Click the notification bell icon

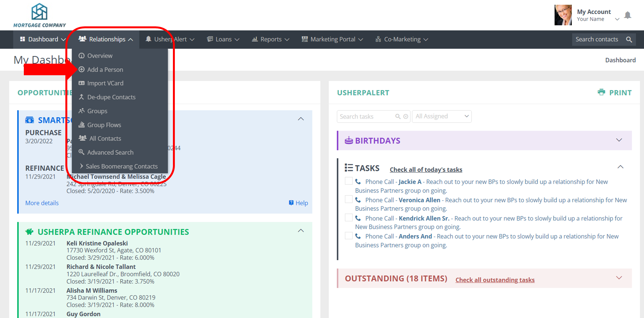628,15
